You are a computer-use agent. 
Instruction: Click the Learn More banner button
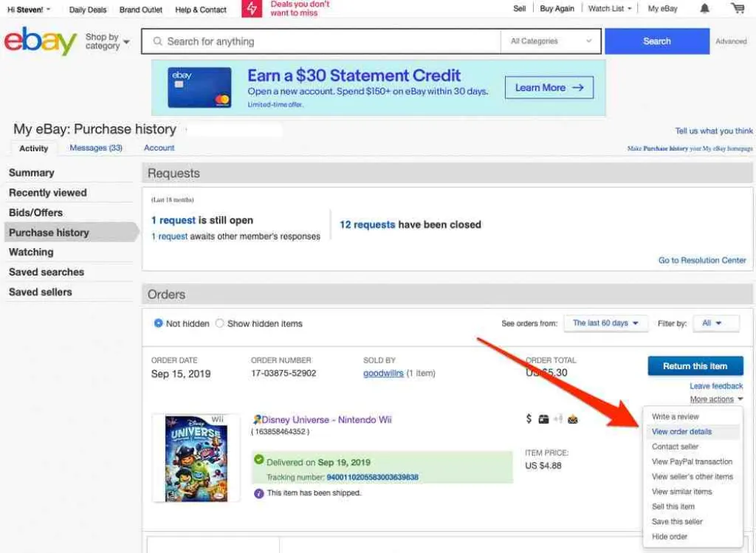[x=549, y=87]
